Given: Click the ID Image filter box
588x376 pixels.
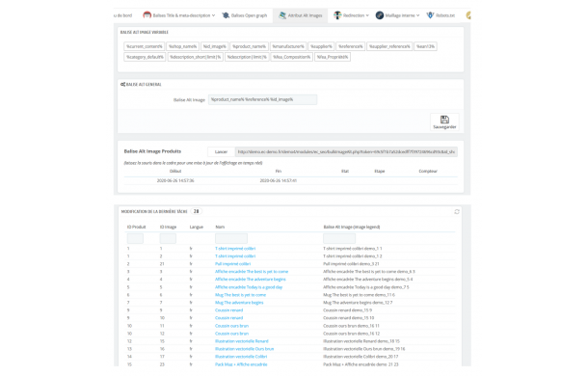Looking at the screenshot, I should pyautogui.click(x=168, y=238).
